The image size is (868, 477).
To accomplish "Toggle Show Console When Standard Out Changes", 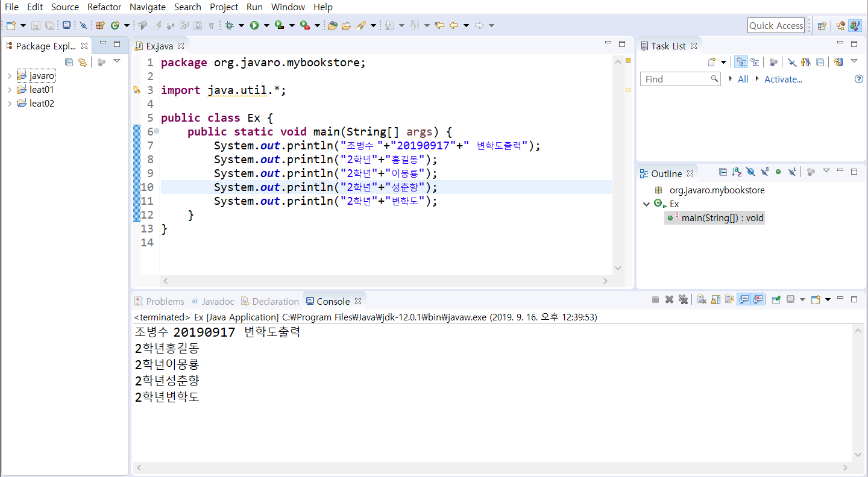I will pyautogui.click(x=744, y=299).
